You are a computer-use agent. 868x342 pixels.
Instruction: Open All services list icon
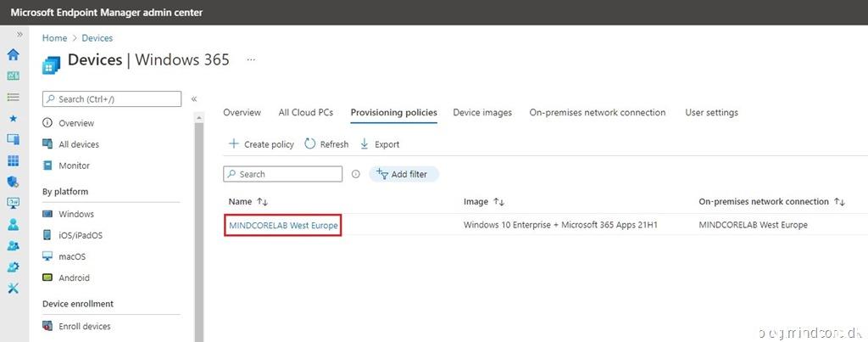(x=13, y=98)
